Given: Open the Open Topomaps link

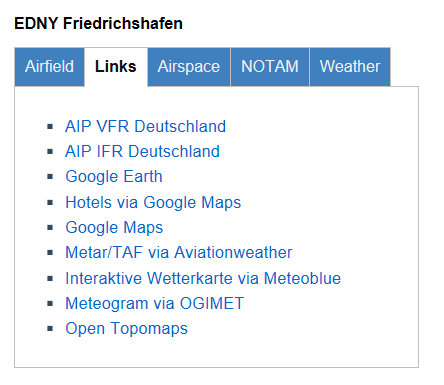Looking at the screenshot, I should (126, 329).
